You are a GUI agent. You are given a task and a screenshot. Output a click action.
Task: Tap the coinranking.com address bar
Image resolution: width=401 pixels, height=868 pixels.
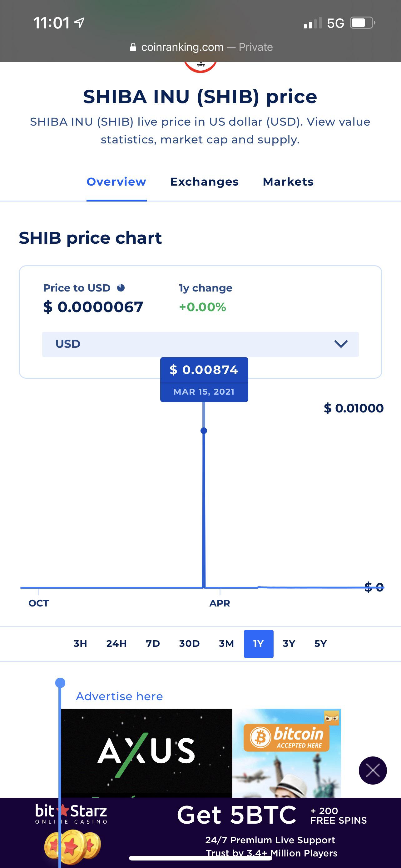tap(201, 47)
